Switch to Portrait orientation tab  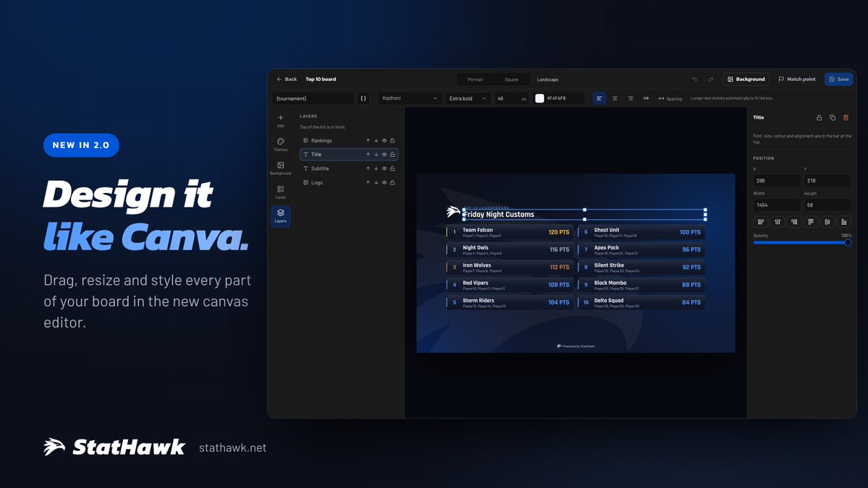[x=475, y=80]
